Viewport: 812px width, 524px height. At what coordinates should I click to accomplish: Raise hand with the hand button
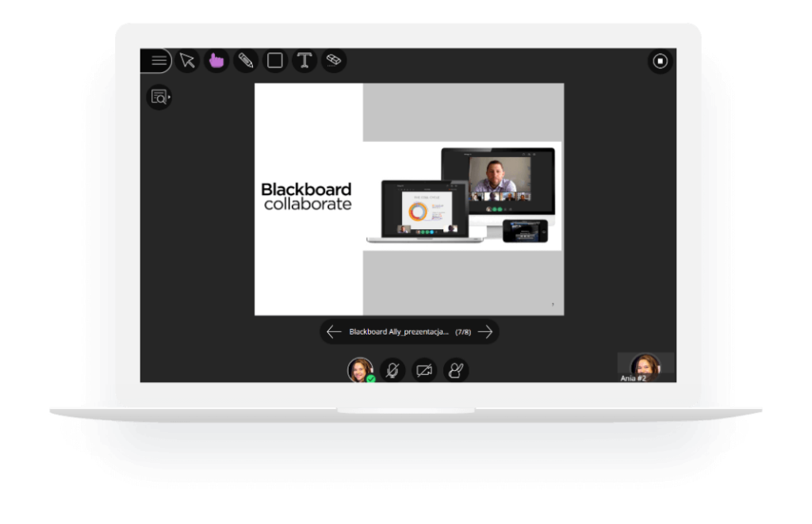(x=456, y=369)
